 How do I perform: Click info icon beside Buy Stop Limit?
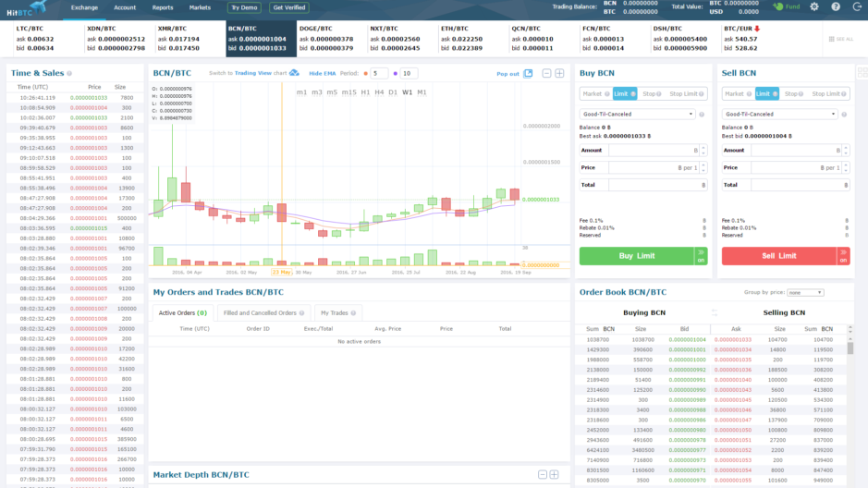click(x=702, y=94)
